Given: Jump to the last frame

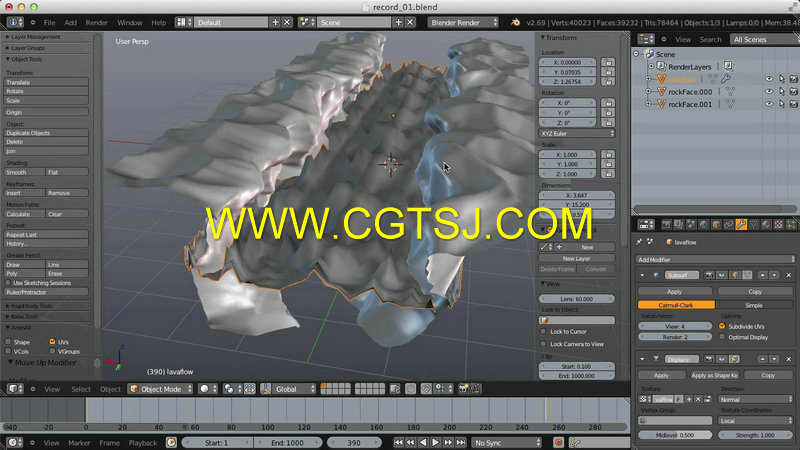Looking at the screenshot, I should tap(461, 442).
